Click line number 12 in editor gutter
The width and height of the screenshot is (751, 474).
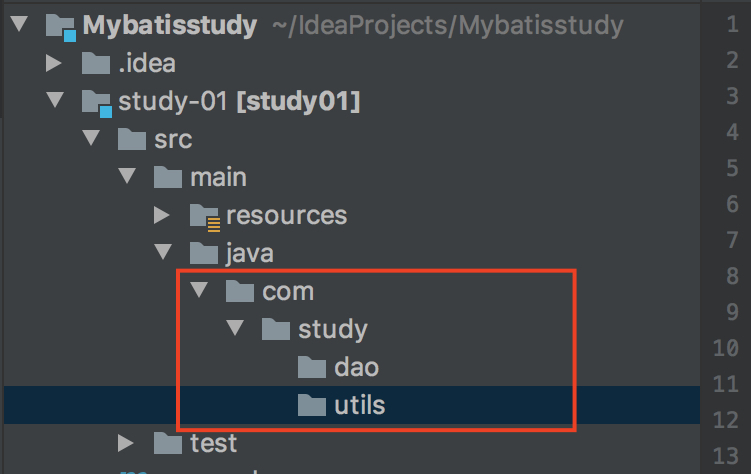coord(726,421)
